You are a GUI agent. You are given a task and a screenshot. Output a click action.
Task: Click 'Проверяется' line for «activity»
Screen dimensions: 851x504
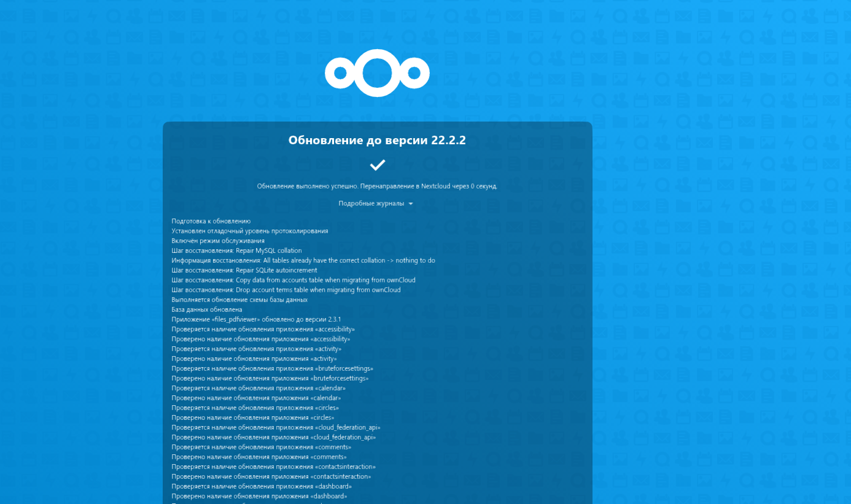point(256,349)
